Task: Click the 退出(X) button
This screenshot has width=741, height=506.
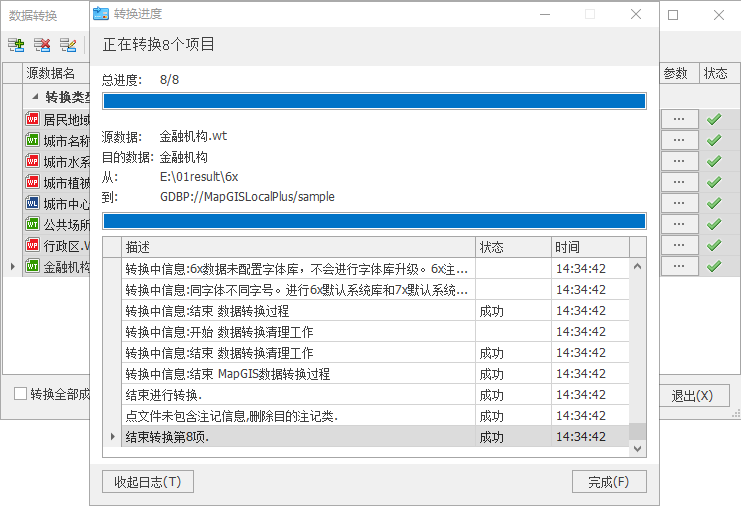Action: coord(693,395)
